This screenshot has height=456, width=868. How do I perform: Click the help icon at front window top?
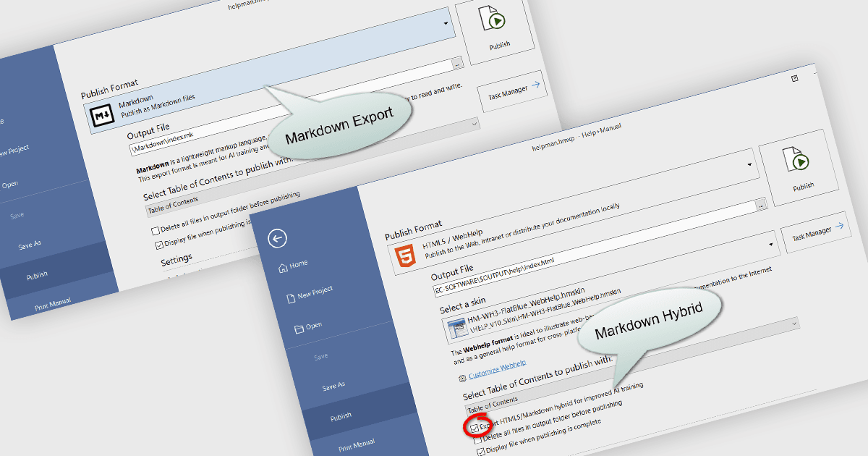pos(794,77)
